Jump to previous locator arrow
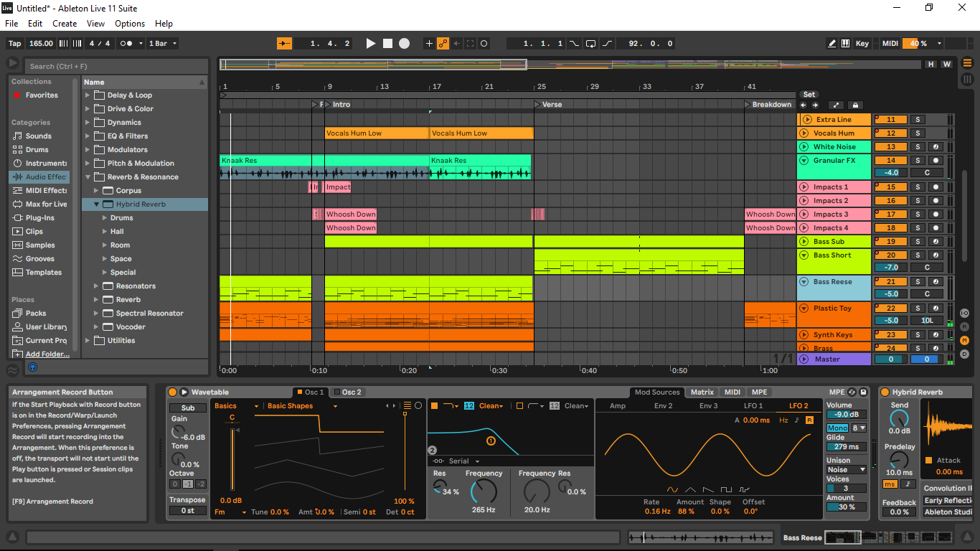 804,105
